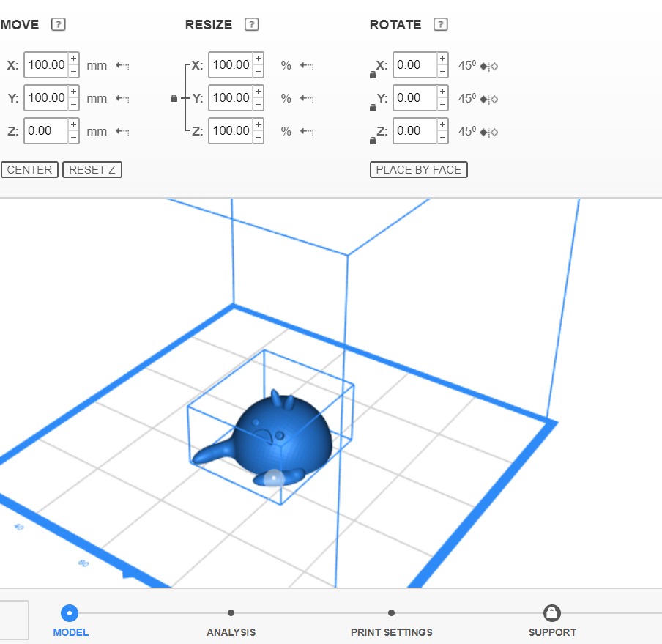Click the 45° rotate icon for Z axis
The height and width of the screenshot is (644, 662).
[x=489, y=132]
